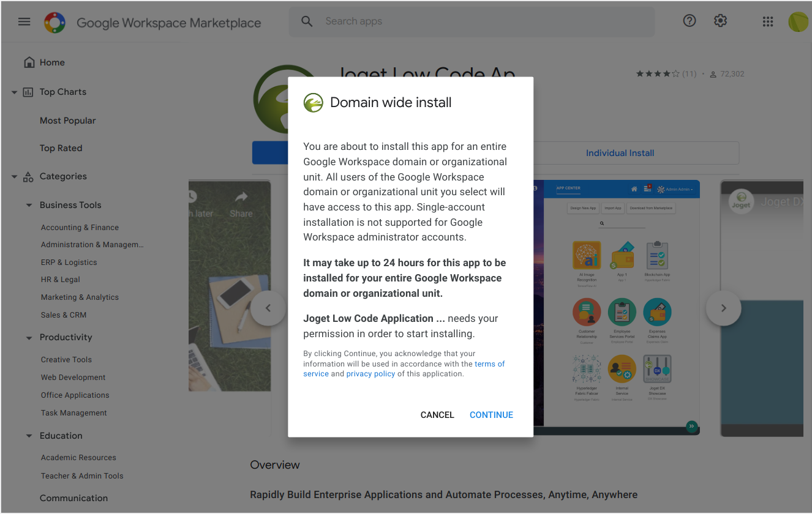Image resolution: width=812 pixels, height=514 pixels.
Task: Select Office Applications category
Action: (75, 395)
